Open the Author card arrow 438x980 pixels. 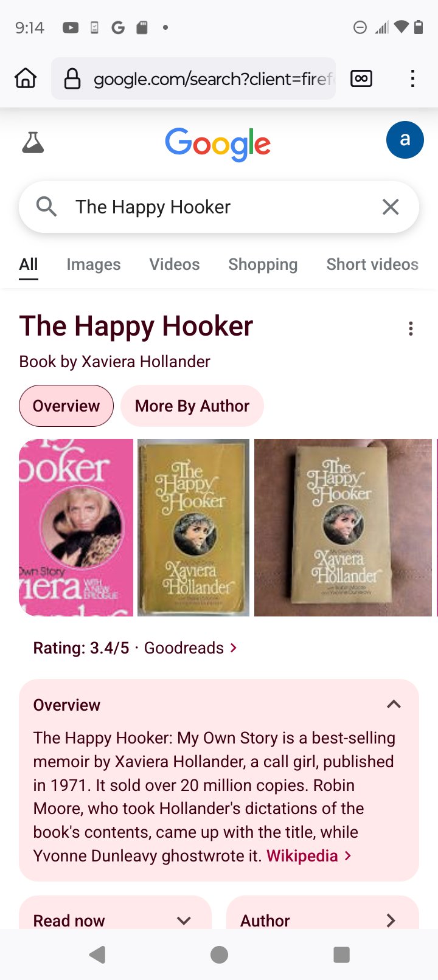(x=391, y=920)
